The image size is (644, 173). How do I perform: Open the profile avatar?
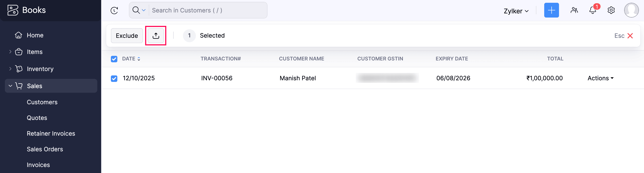click(631, 10)
